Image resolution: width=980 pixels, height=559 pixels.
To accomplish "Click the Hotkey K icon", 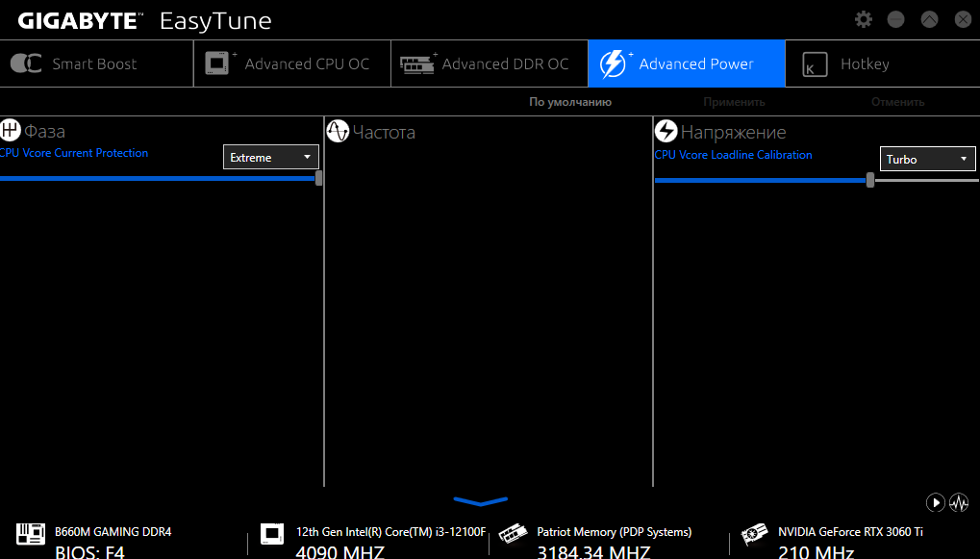I will (x=815, y=64).
